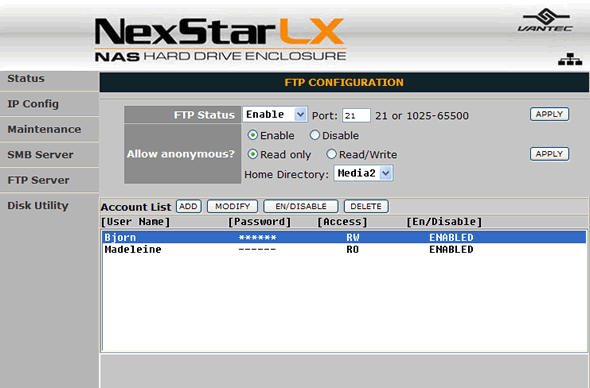590x388 pixels.
Task: Click the ENABLED status for Madeleine
Action: [x=451, y=250]
